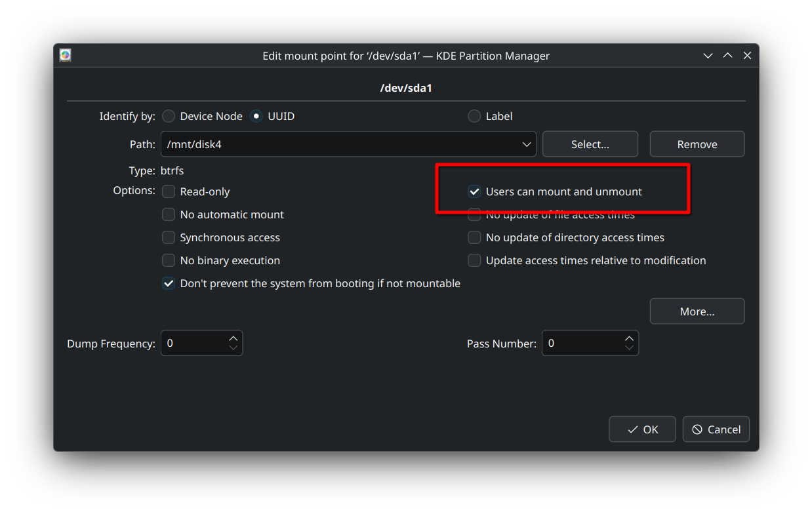The width and height of the screenshot is (812, 514).
Task: Click the KDE Partition Manager title bar icon
Action: pyautogui.click(x=65, y=56)
